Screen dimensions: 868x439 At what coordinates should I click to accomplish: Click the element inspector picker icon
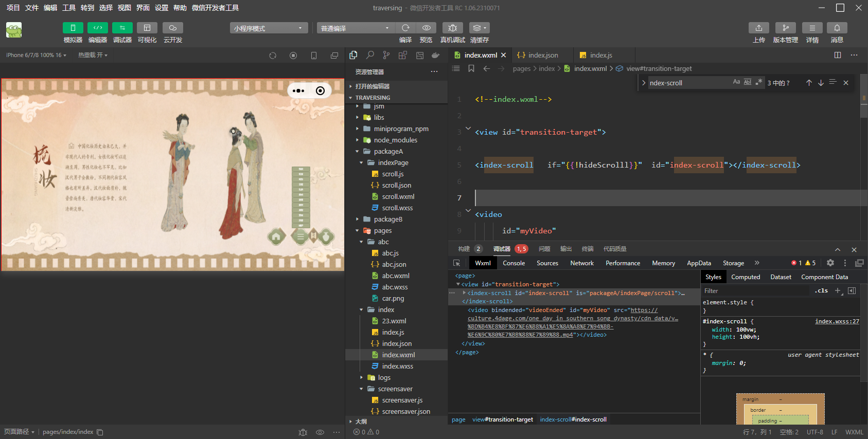[456, 263]
